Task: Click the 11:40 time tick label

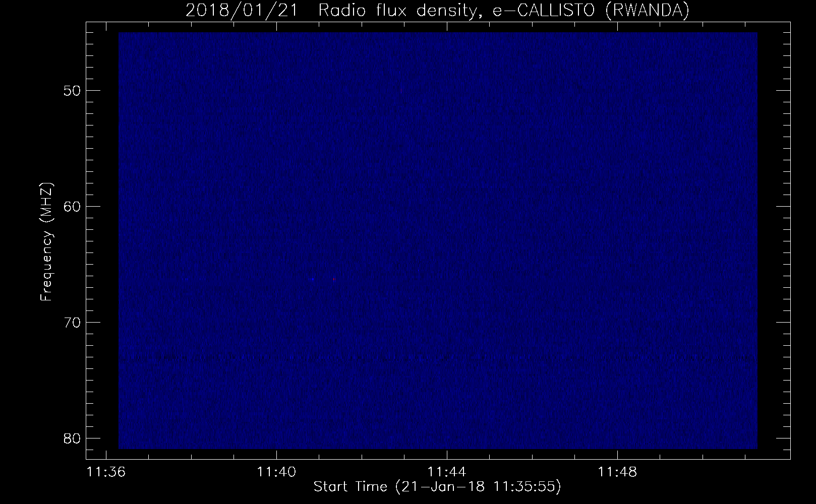Action: tap(276, 472)
